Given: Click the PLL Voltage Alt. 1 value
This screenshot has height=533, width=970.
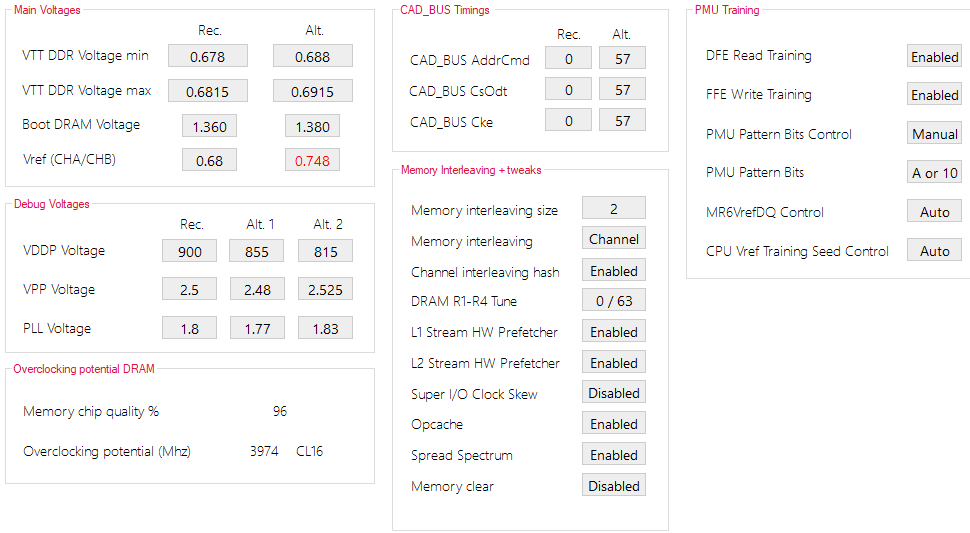Looking at the screenshot, I should click(257, 328).
